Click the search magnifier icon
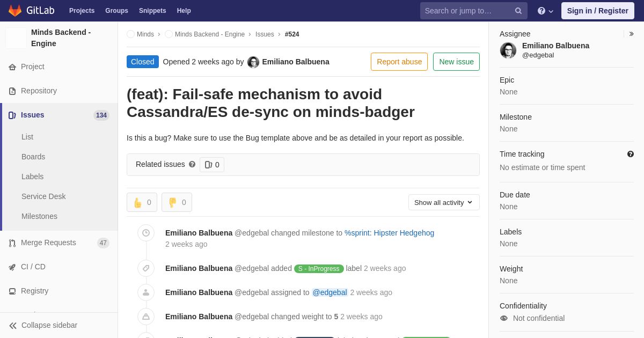Viewport: 644px width, 338px height. point(518,11)
